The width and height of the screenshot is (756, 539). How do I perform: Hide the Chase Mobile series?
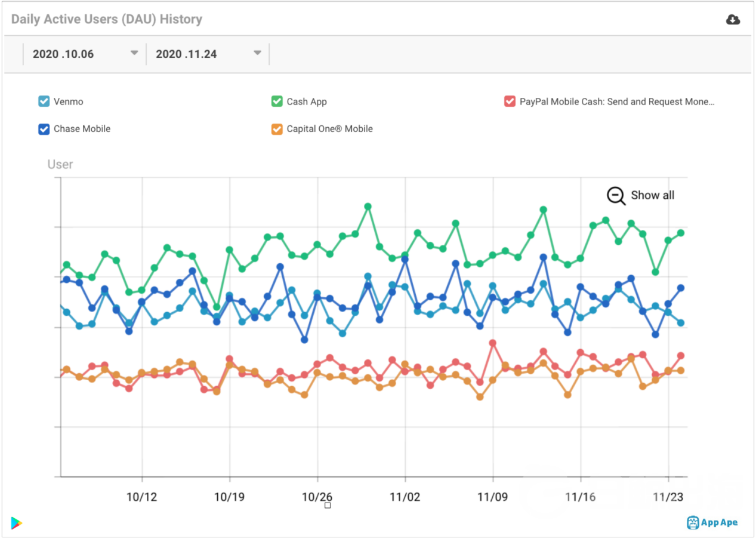point(44,129)
